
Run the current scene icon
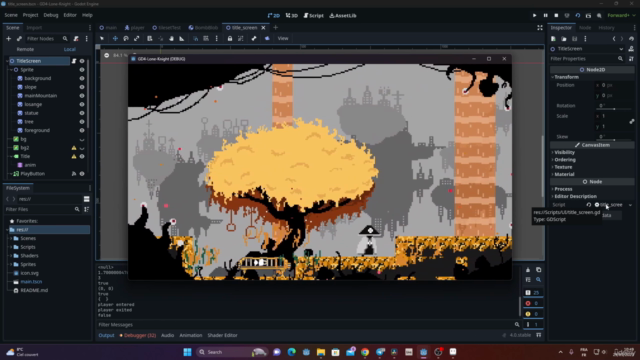[x=588, y=16]
